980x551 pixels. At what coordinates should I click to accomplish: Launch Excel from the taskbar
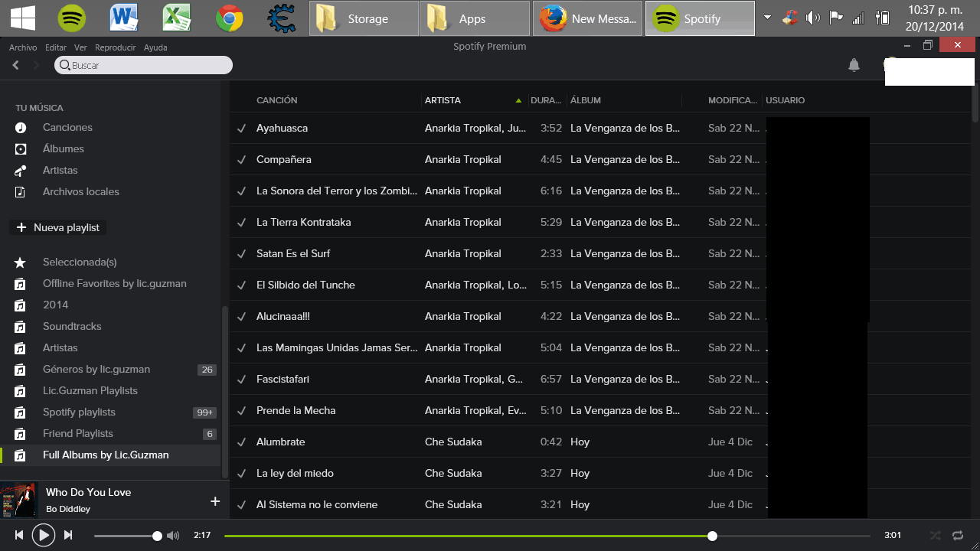click(x=177, y=18)
